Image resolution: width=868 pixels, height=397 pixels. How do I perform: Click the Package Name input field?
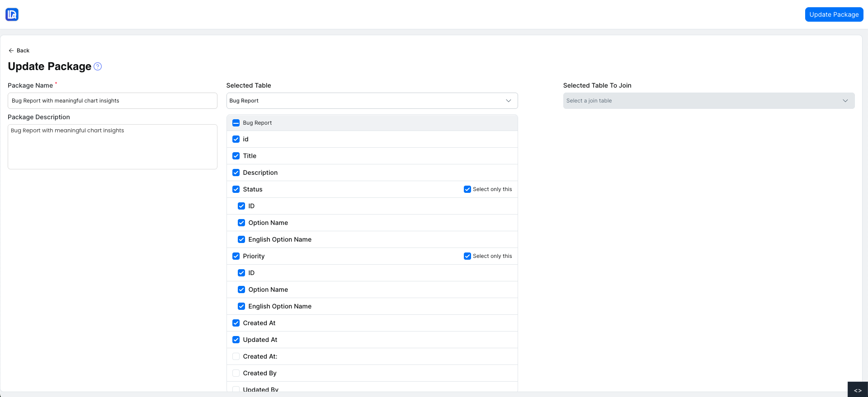click(112, 101)
